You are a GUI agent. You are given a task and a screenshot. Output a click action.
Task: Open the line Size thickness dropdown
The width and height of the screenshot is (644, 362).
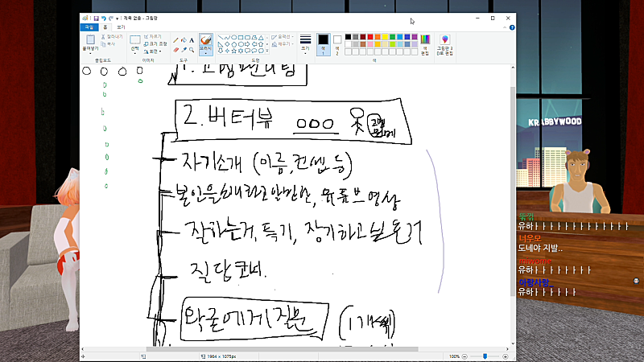[x=305, y=45]
